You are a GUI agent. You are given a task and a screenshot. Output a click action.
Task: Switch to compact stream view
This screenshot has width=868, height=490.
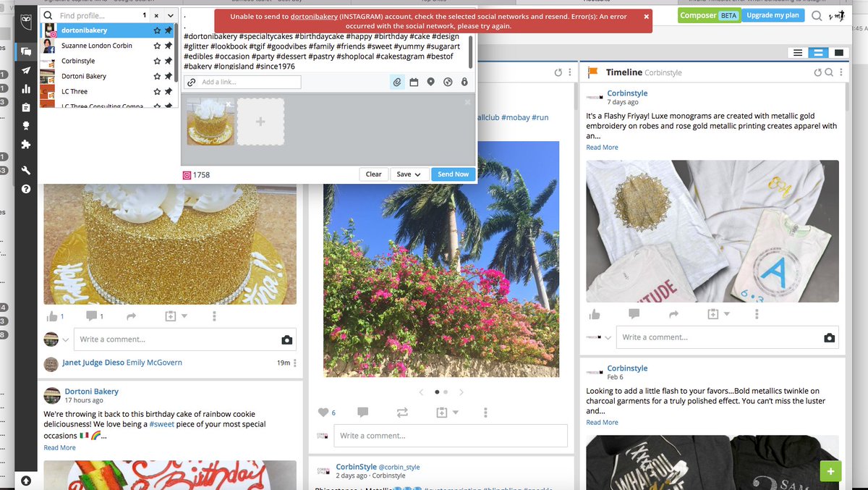[798, 53]
